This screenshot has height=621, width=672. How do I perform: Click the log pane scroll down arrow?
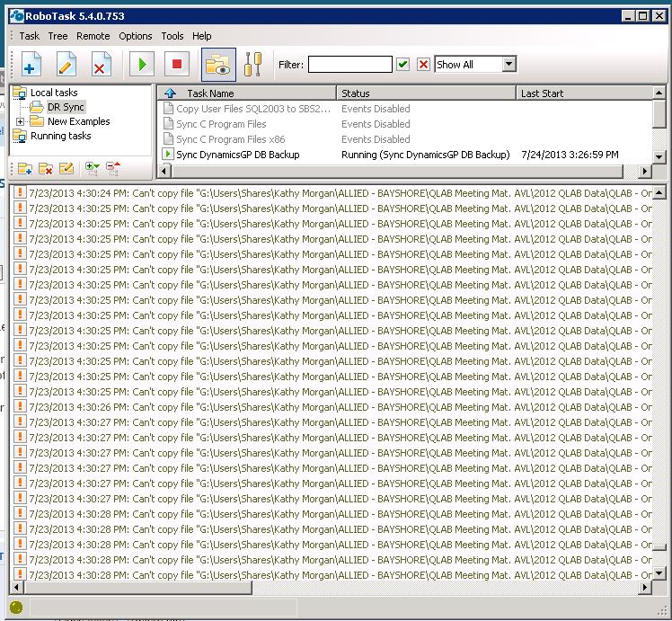pyautogui.click(x=659, y=573)
